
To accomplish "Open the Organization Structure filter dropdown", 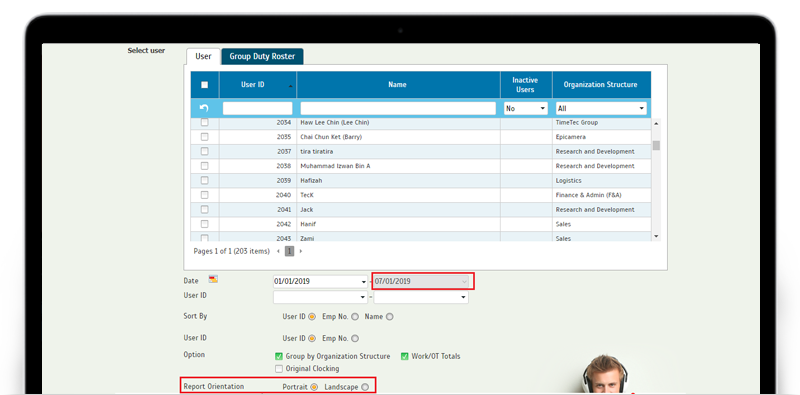I will click(x=601, y=108).
